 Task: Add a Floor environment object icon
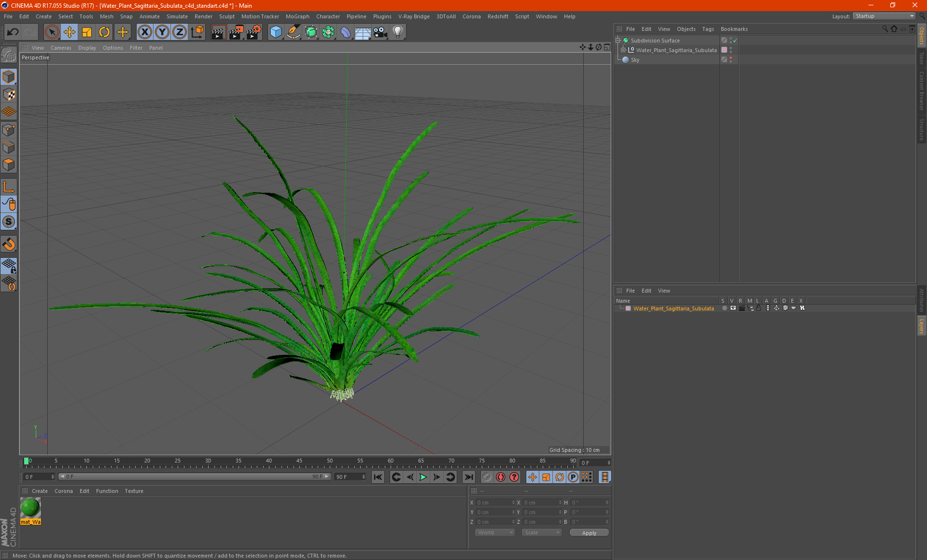point(363,32)
